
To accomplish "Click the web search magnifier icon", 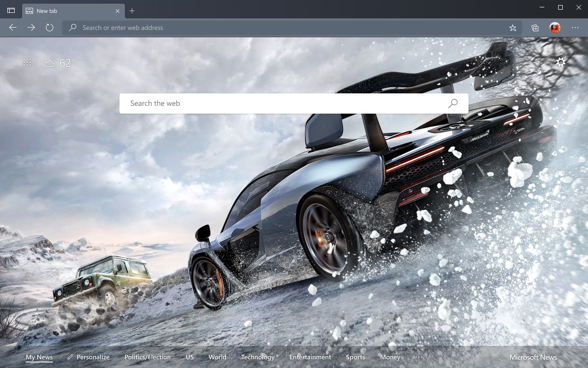I will pos(453,103).
